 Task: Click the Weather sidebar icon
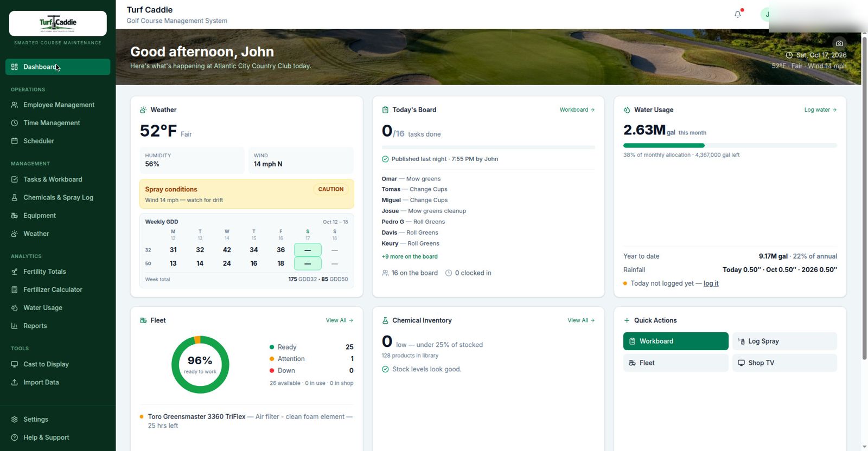coord(15,234)
